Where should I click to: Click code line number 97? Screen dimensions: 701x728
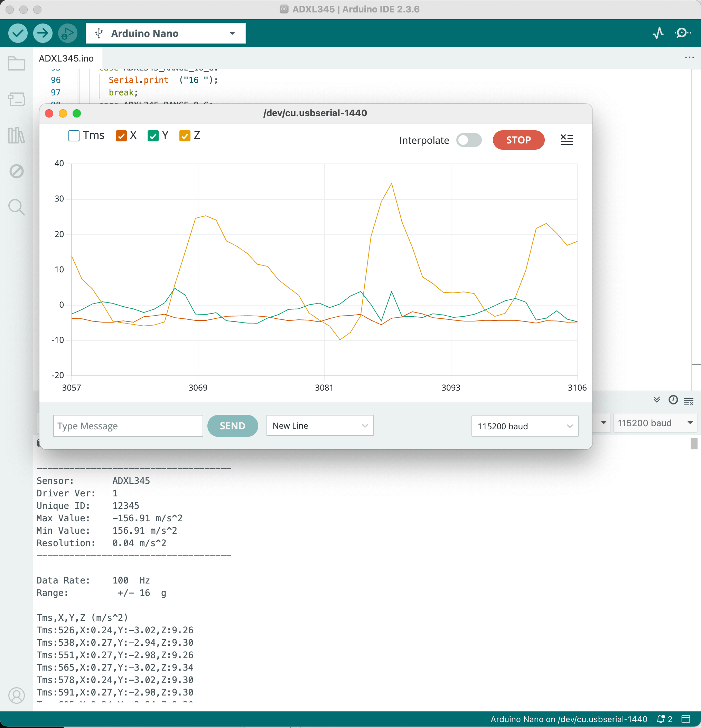point(56,93)
